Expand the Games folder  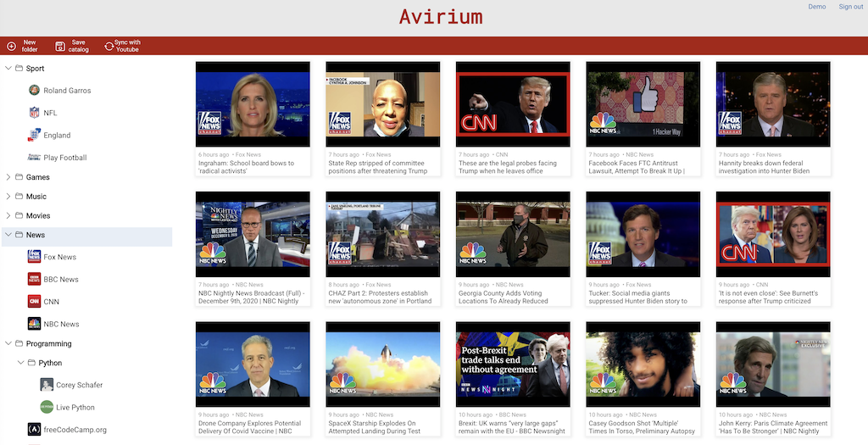click(x=8, y=177)
